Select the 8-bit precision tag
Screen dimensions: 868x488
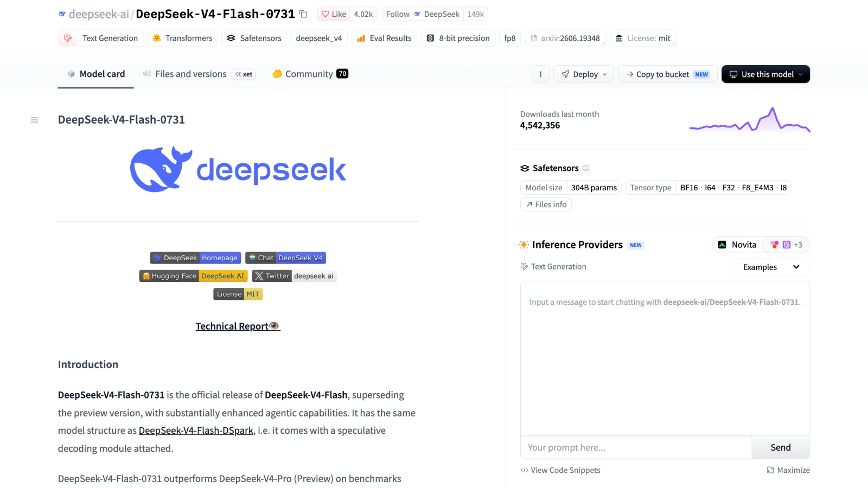click(458, 38)
